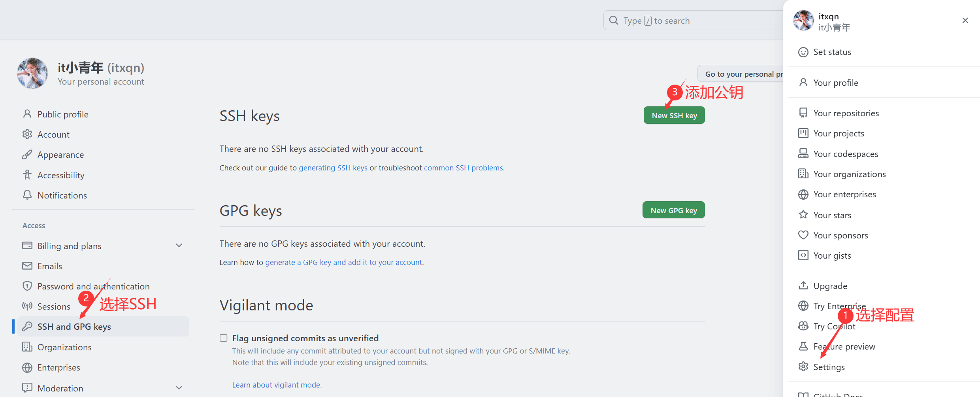Click the Settings gear icon in user menu
This screenshot has width=980, height=397.
803,367
